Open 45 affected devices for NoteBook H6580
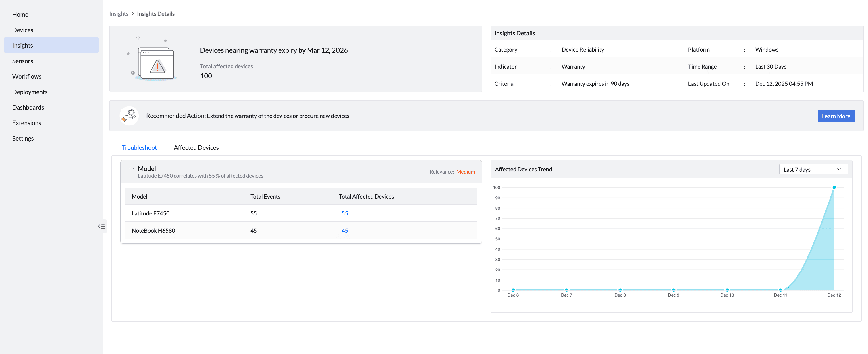The height and width of the screenshot is (354, 868). point(344,231)
